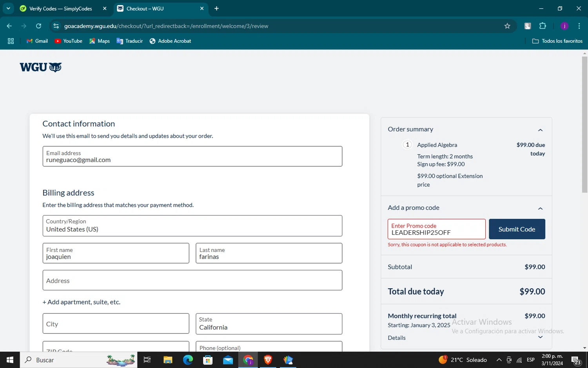Click the Submit Code button
The image size is (588, 368).
click(517, 229)
